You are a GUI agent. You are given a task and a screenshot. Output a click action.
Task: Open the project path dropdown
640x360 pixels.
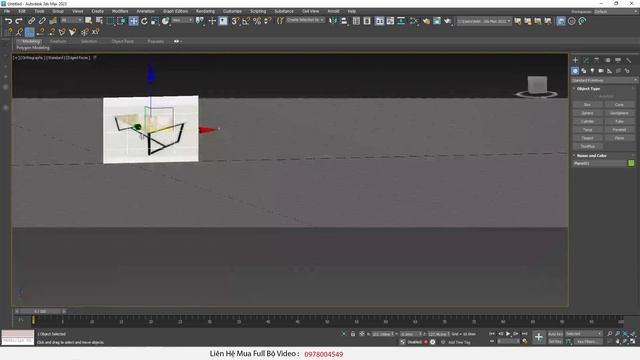484,21
